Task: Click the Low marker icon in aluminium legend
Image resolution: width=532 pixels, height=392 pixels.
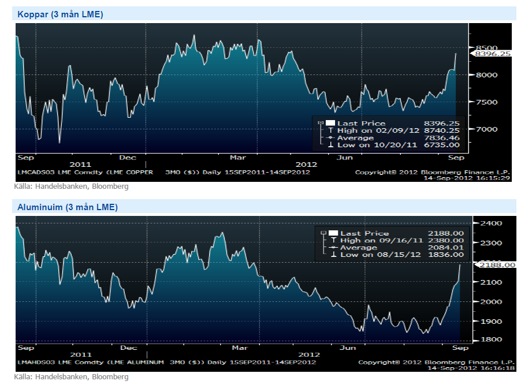Action: tap(333, 255)
